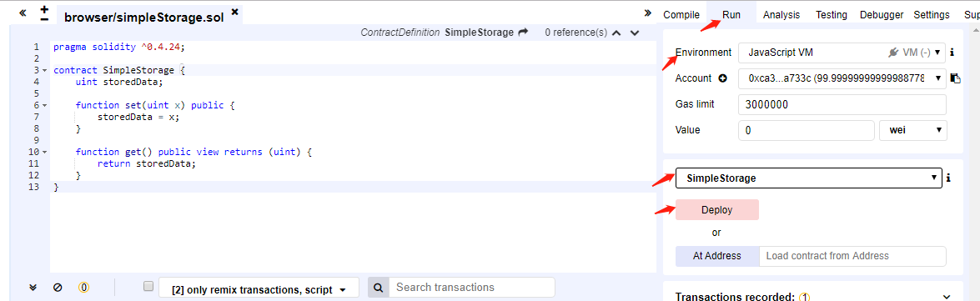The height and width of the screenshot is (301, 980).
Task: Switch to the Compile tab
Action: (x=681, y=15)
